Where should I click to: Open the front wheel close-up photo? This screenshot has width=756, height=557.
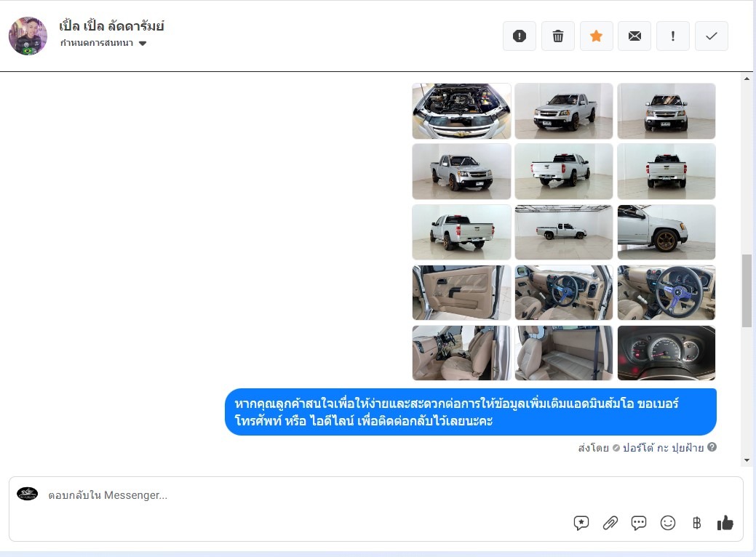coord(667,232)
